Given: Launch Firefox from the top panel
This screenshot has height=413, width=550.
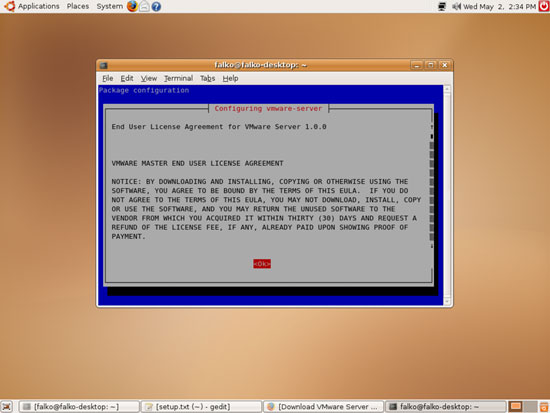Looking at the screenshot, I should pos(132,6).
